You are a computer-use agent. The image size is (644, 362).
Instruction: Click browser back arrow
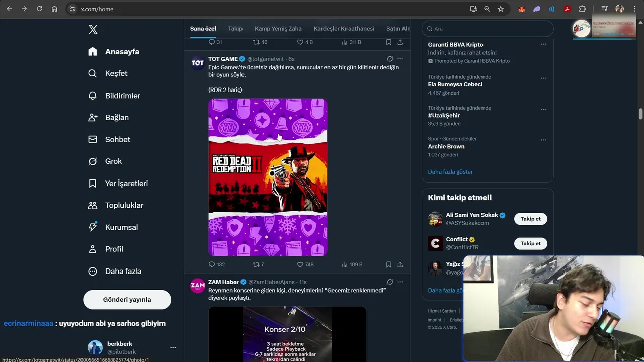[x=9, y=9]
